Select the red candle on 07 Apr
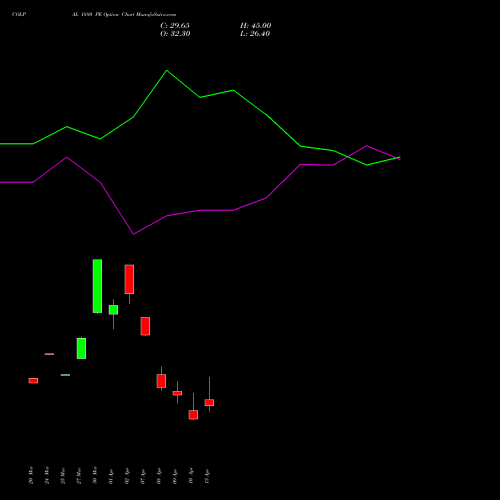This screenshot has height=500, width=500. point(145,326)
